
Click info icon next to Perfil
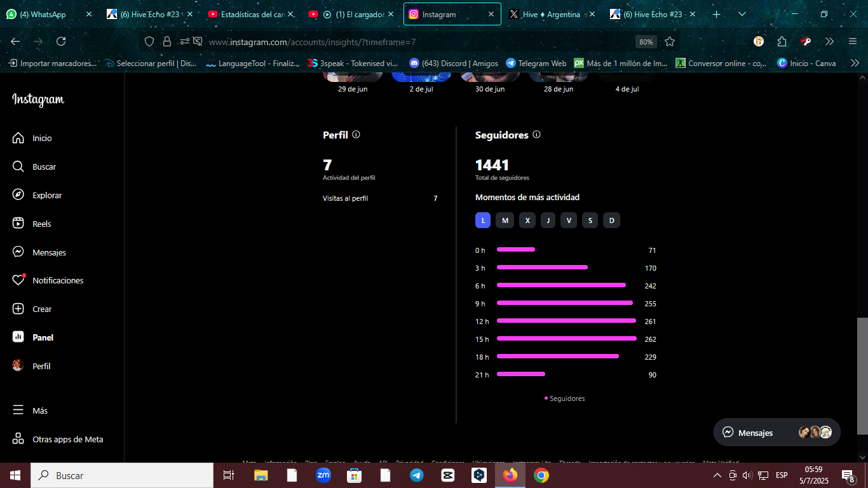point(356,135)
